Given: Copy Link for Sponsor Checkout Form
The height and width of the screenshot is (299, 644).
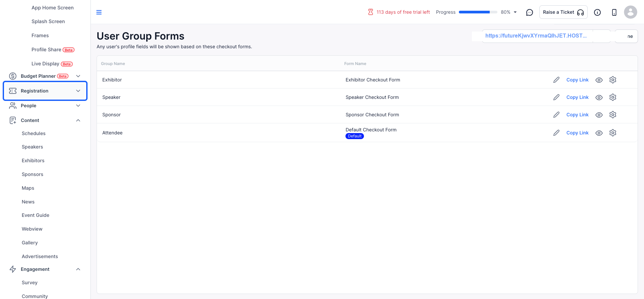Looking at the screenshot, I should [578, 115].
